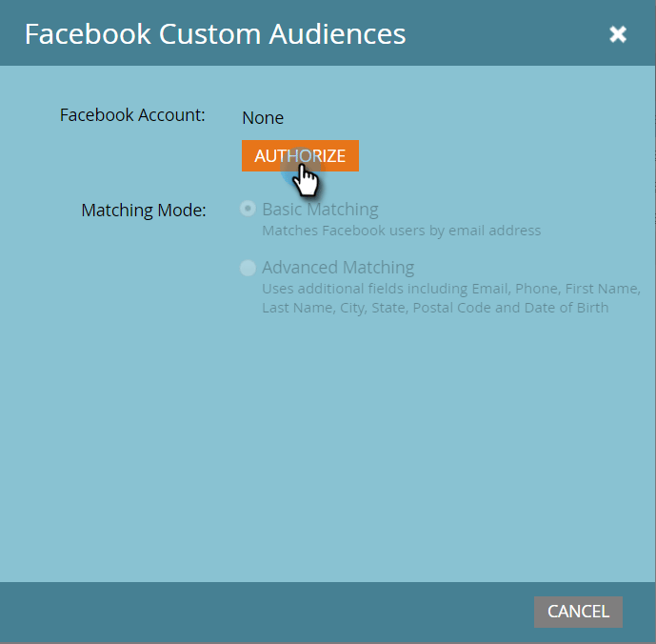Close the dialog with the X icon
The width and height of the screenshot is (656, 644).
(618, 34)
